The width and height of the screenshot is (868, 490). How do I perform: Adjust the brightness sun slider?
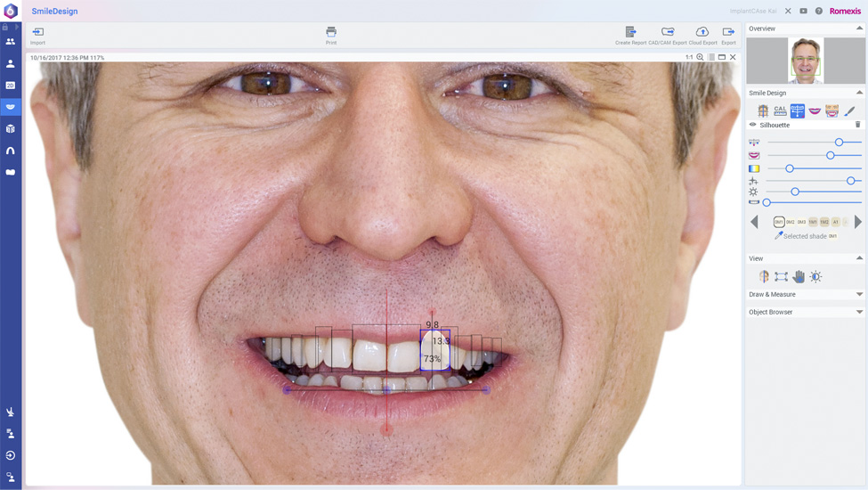pyautogui.click(x=795, y=192)
